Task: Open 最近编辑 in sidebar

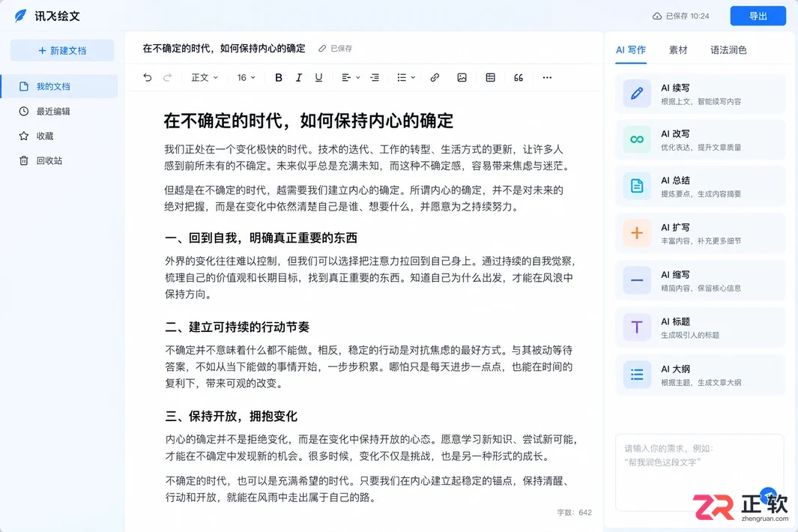Action: click(59, 111)
